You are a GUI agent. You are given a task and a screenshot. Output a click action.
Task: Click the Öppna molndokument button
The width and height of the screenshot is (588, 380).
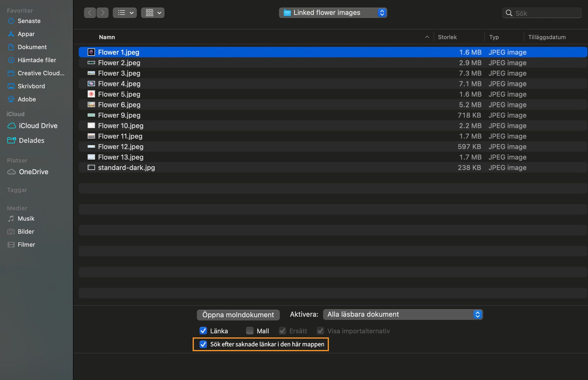tap(238, 315)
